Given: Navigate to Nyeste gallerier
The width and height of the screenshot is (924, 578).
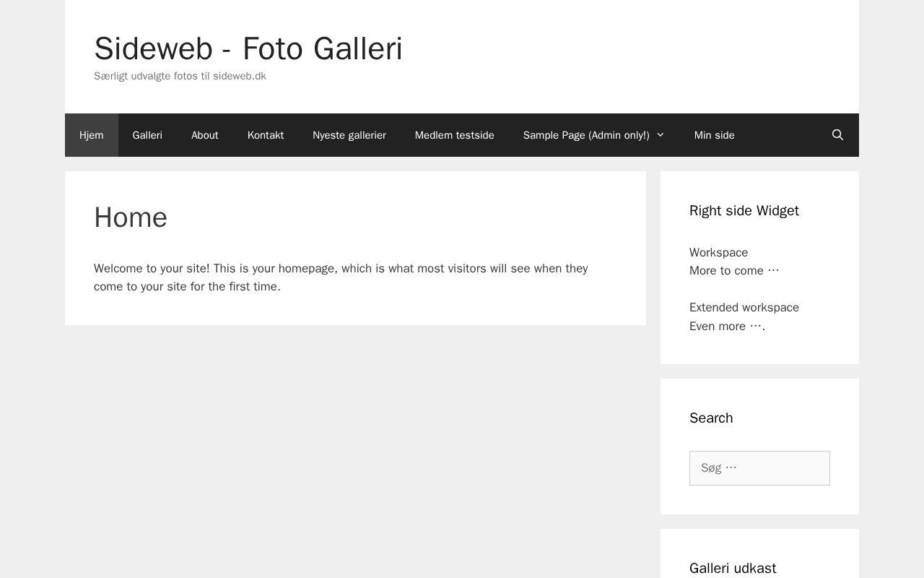Looking at the screenshot, I should (349, 135).
